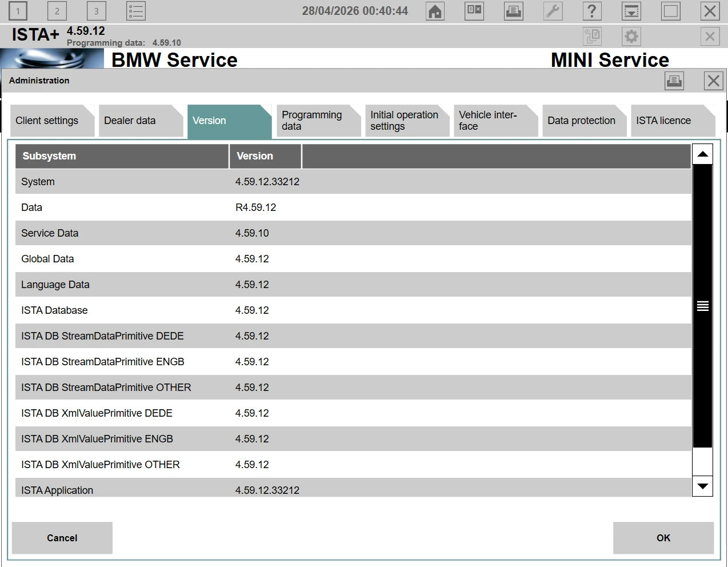Select ISTA DB StreamDataPrimitive ENGB row
The width and height of the screenshot is (728, 567).
[353, 362]
